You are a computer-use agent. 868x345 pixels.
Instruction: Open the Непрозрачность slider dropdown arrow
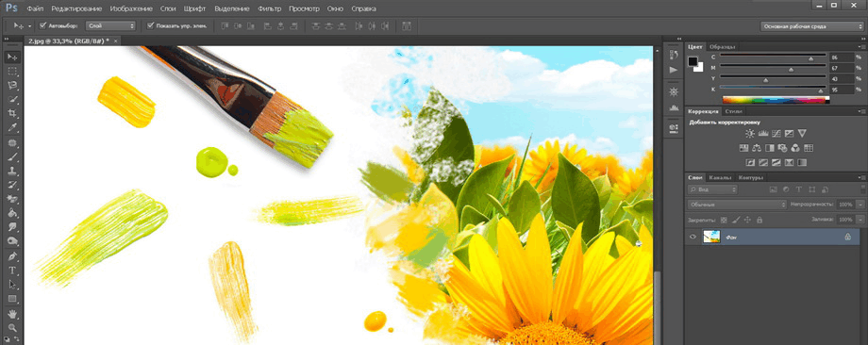click(860, 205)
